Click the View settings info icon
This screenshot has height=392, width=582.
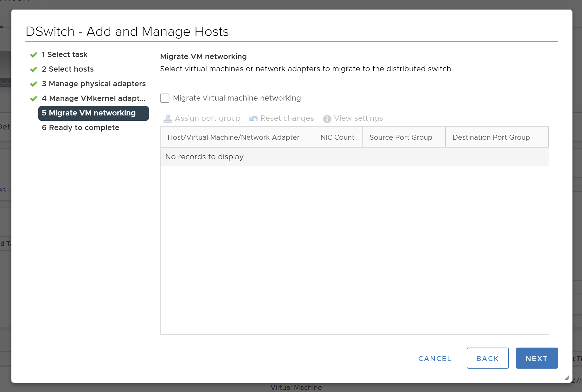327,119
